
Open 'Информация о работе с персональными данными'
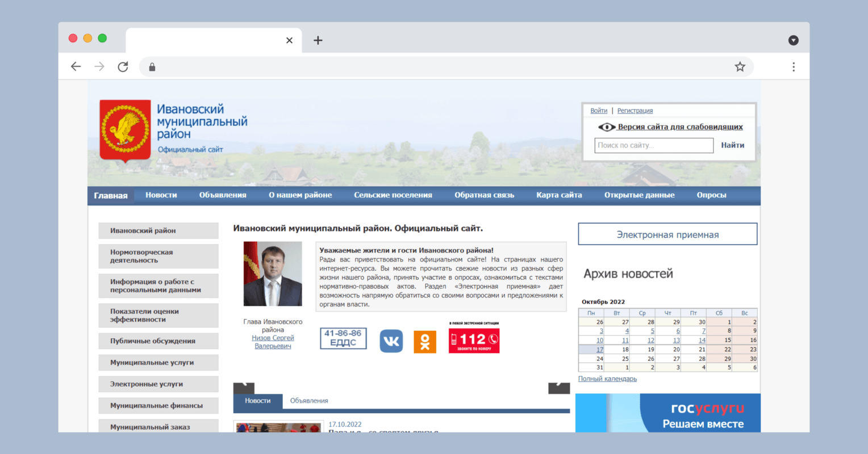tap(158, 285)
